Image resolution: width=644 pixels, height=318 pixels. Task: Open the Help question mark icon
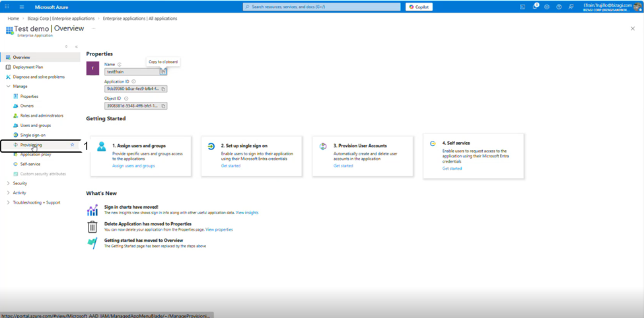pos(559,7)
